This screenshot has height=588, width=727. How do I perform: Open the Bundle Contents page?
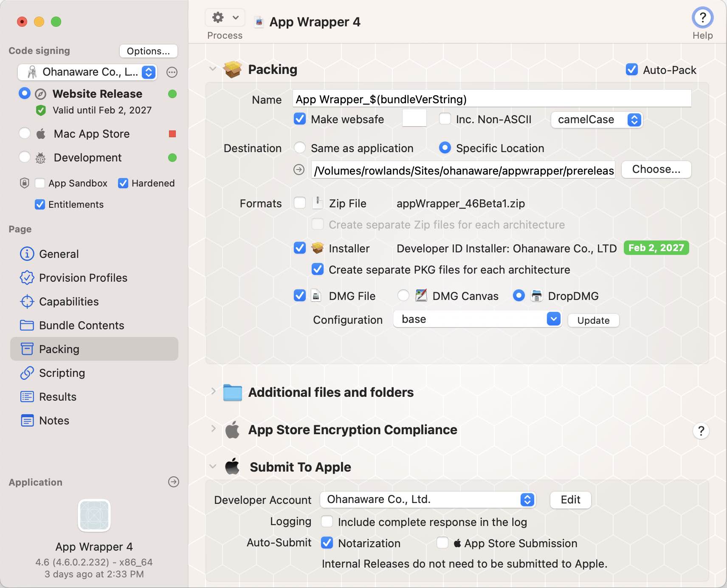[x=94, y=325]
